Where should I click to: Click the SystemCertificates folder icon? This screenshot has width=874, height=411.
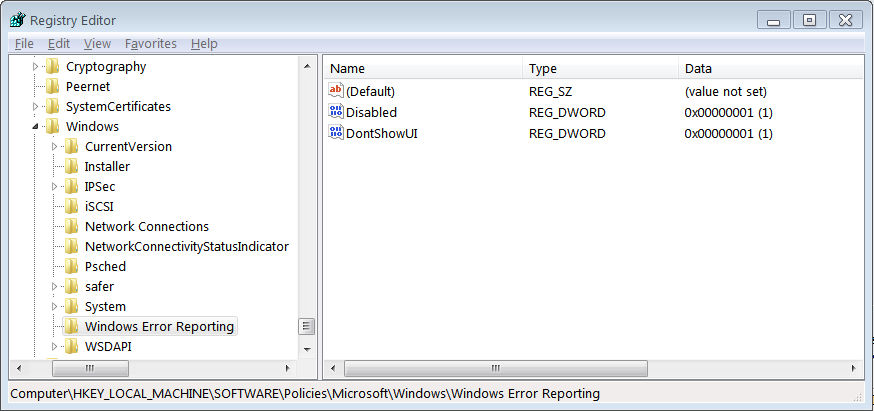(x=52, y=107)
